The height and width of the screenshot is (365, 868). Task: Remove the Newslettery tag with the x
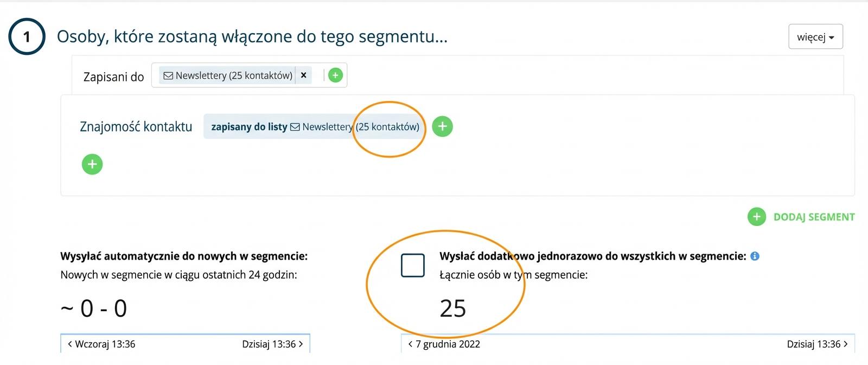tap(304, 75)
